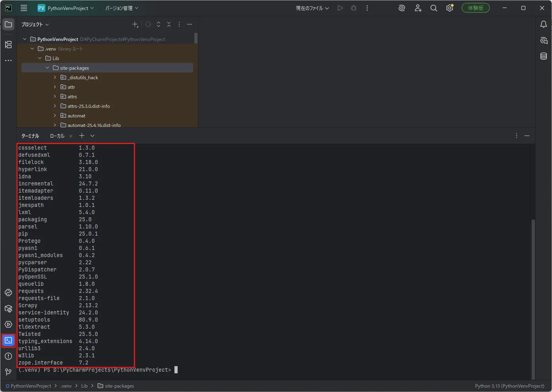Image resolution: width=552 pixels, height=392 pixels.
Task: Expand the attr package folder
Action: [55, 87]
